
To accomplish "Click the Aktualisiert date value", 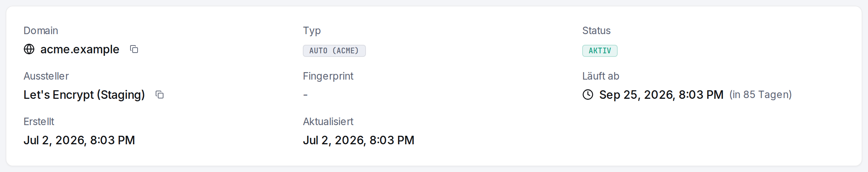I will point(358,140).
